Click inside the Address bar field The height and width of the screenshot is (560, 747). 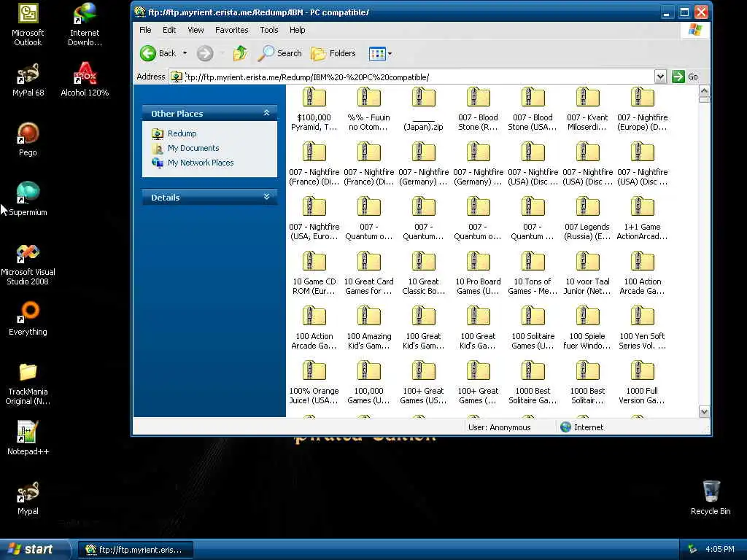[x=412, y=77]
